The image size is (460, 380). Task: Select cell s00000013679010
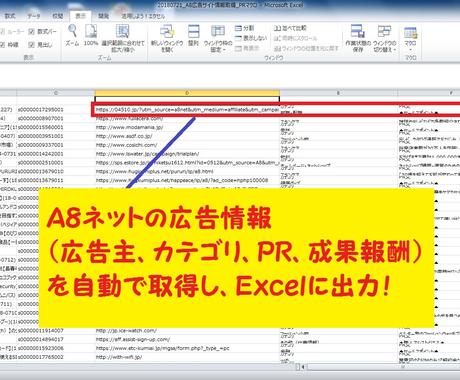tap(56, 171)
